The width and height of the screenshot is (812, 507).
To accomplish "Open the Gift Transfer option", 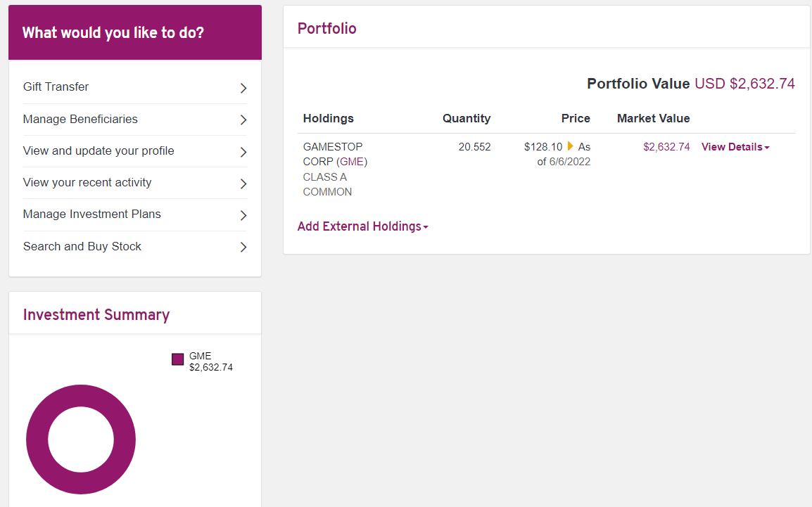I will click(x=56, y=87).
